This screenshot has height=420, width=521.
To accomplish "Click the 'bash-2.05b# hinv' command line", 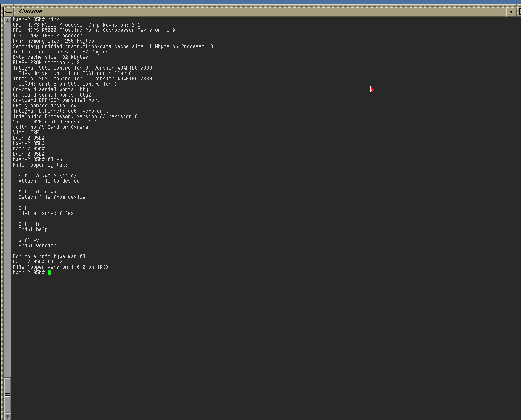I will pos(36,19).
